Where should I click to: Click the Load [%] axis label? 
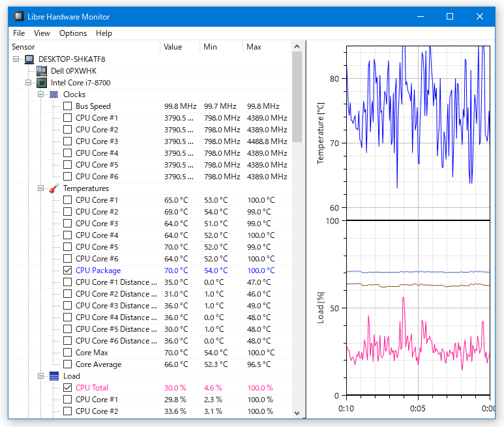pos(321,308)
